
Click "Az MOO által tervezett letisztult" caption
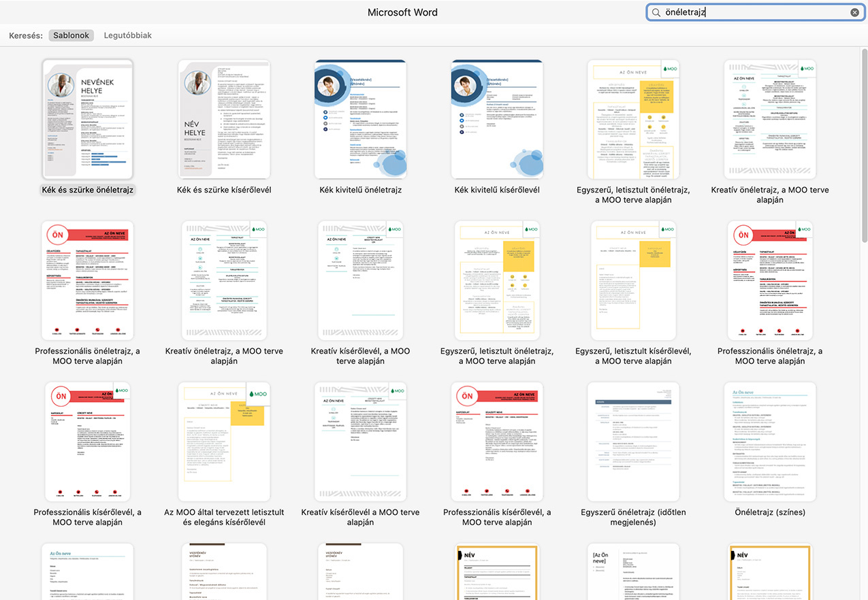point(224,517)
